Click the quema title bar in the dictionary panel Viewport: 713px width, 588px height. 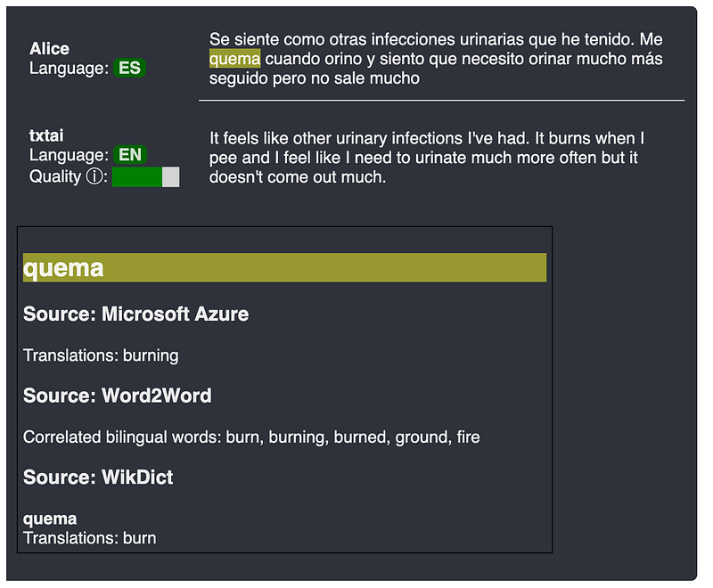point(285,267)
